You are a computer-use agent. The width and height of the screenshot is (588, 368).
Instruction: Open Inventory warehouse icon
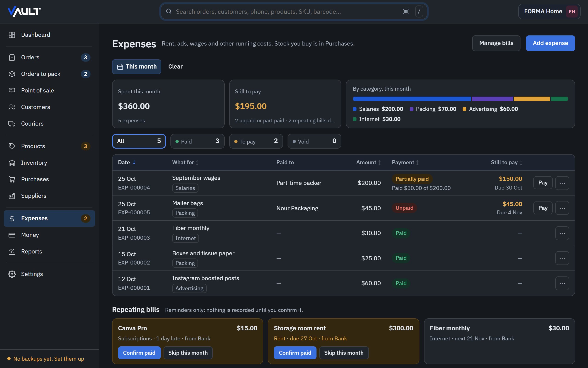click(12, 163)
